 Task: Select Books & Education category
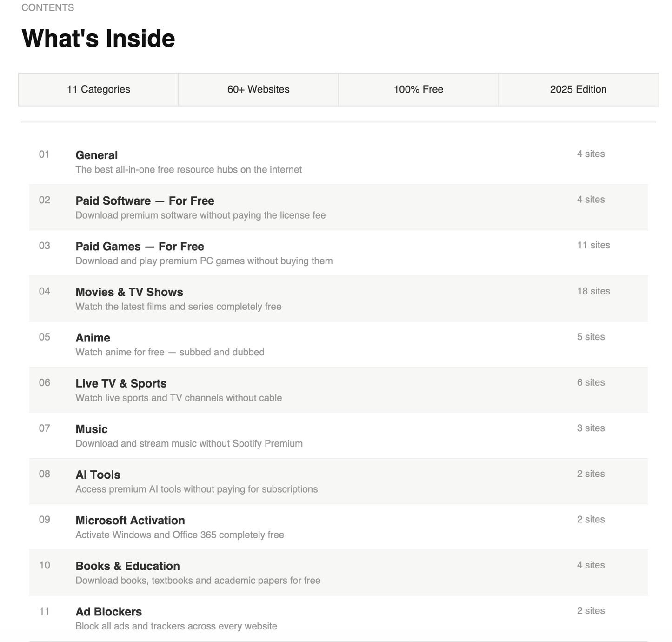point(338,572)
